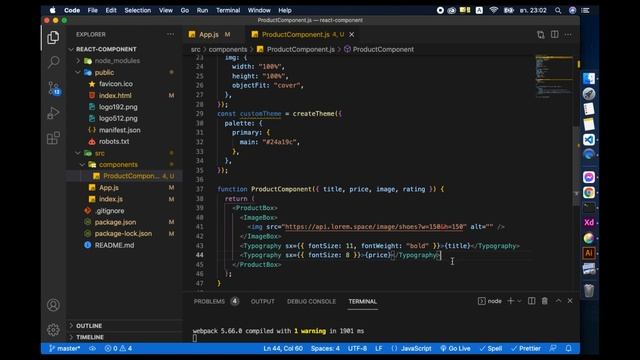Click the feedback icon in status bar
The image size is (640, 360).
point(553,348)
